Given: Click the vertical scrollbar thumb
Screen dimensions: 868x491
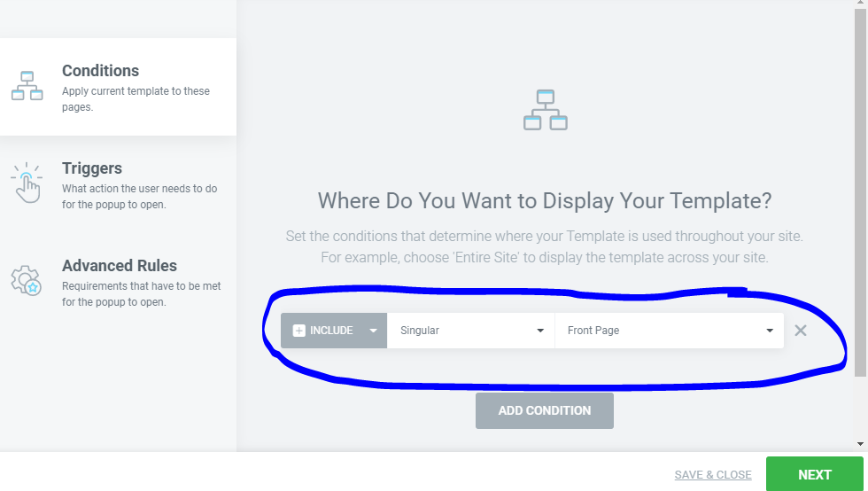Looking at the screenshot, I should [860, 191].
